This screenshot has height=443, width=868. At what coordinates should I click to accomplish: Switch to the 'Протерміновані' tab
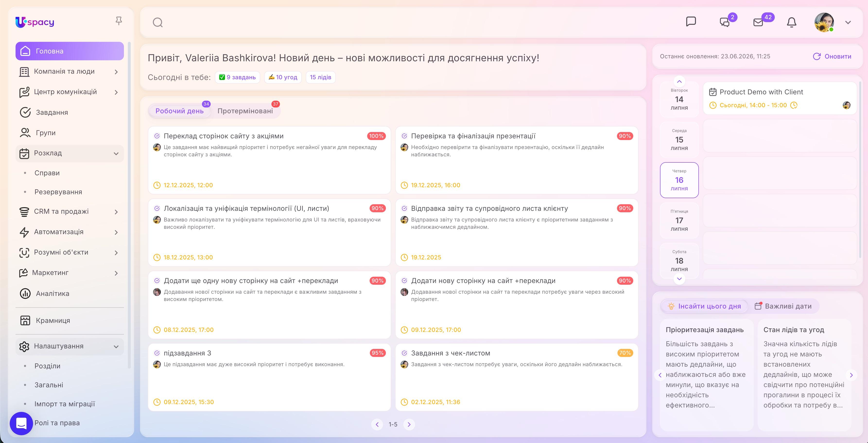tap(245, 111)
